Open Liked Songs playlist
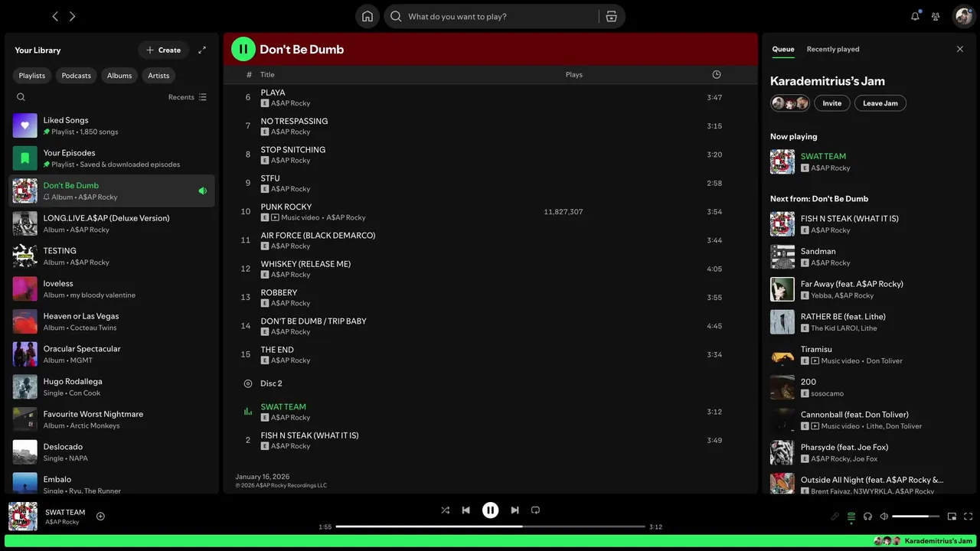 pyautogui.click(x=112, y=126)
